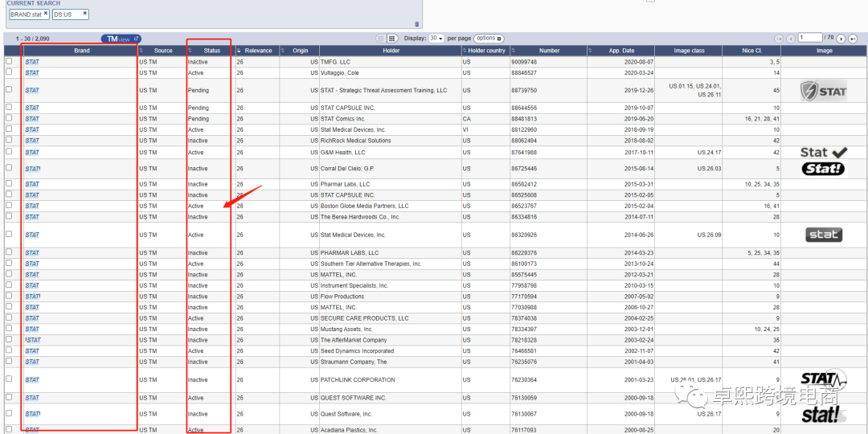
Task: Open STAT brand link for STAT CAPSULE 88644556
Action: 32,108
